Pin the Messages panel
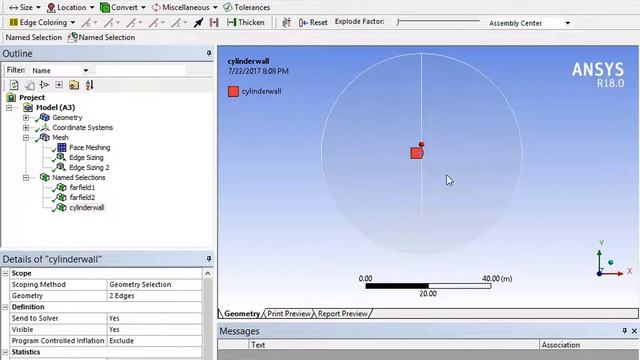 point(624,331)
